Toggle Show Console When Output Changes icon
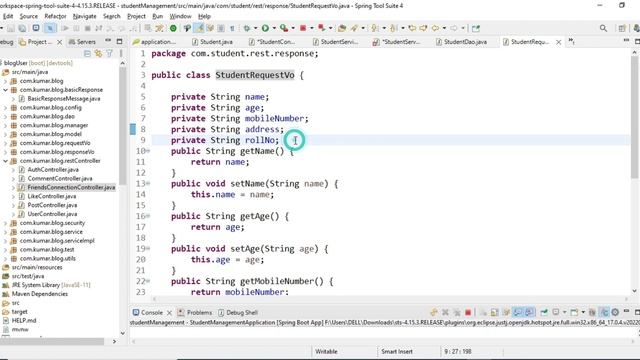The image size is (640, 360). pos(518,313)
